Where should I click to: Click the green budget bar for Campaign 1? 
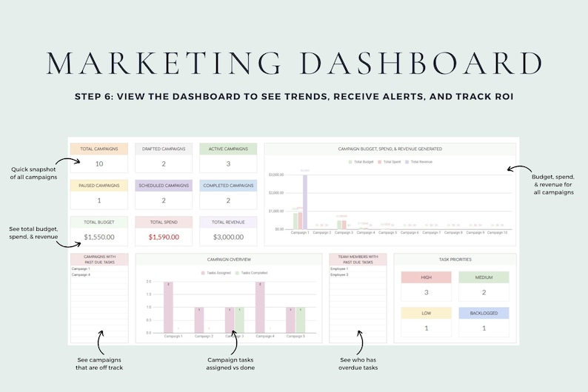[x=295, y=221]
